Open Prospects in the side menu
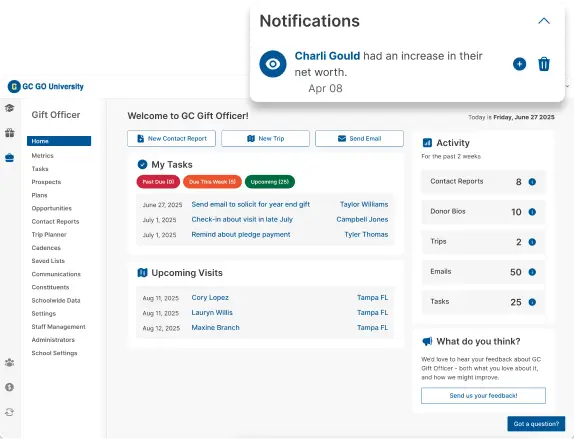Image resolution: width=574 pixels, height=439 pixels. click(x=46, y=182)
